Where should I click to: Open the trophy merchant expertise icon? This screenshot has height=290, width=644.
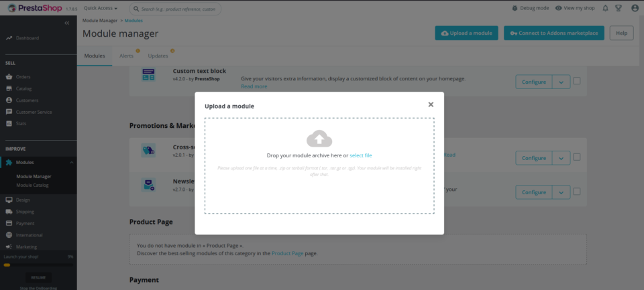(618, 8)
